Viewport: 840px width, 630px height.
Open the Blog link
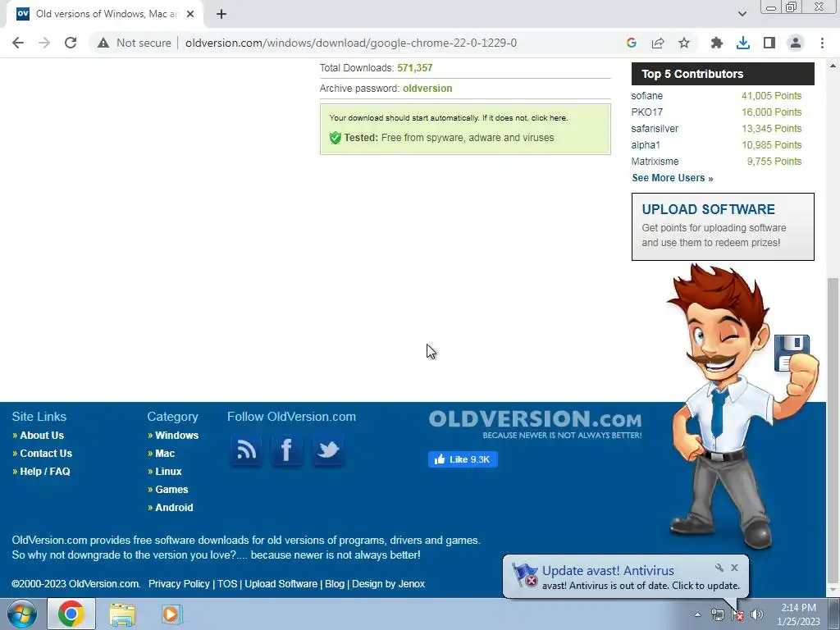(335, 584)
